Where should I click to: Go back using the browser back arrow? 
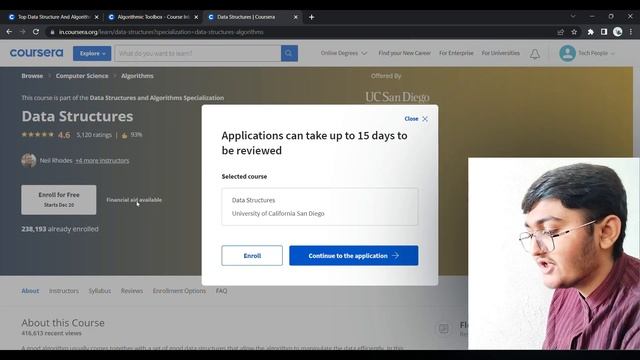click(x=9, y=32)
